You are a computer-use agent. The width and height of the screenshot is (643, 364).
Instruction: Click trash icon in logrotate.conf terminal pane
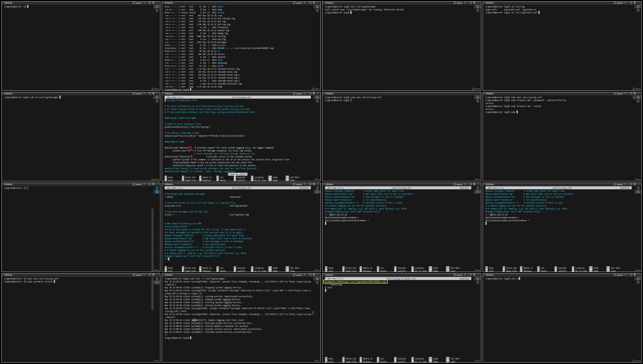635,3
